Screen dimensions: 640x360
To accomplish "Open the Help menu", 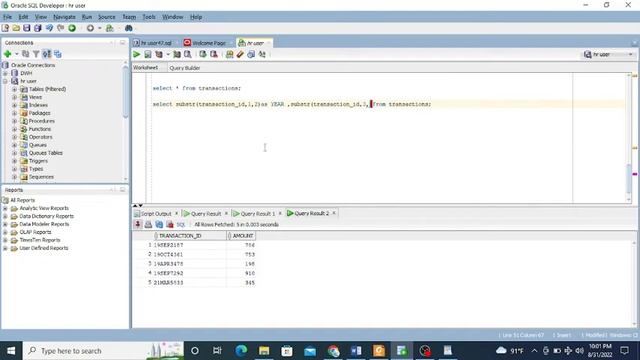I will tap(196, 17).
